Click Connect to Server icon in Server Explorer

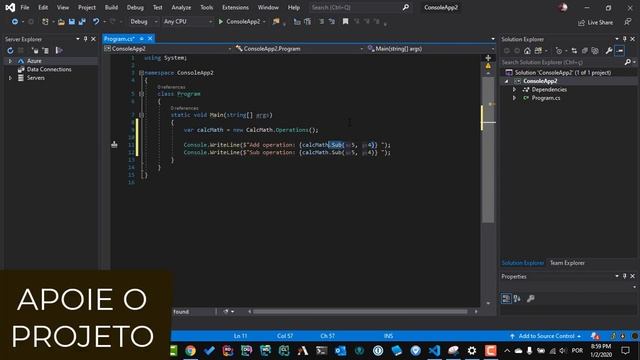[x=45, y=50]
